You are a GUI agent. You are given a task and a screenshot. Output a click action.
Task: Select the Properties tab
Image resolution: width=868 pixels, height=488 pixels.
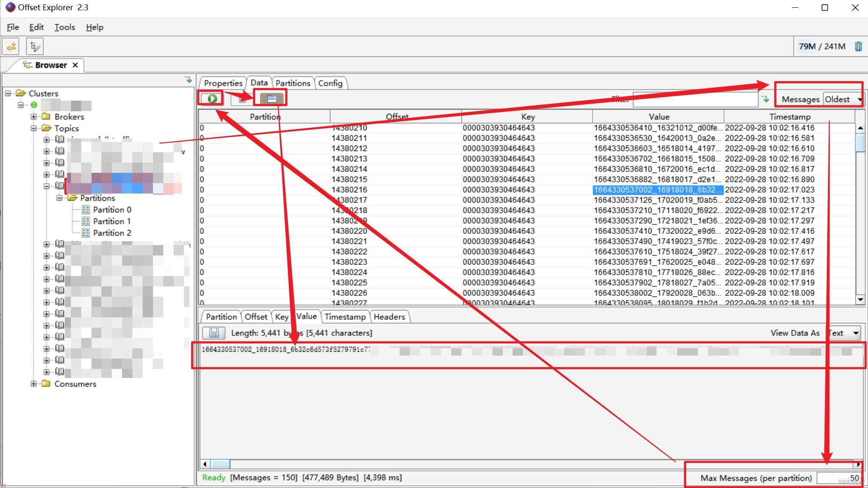click(222, 82)
